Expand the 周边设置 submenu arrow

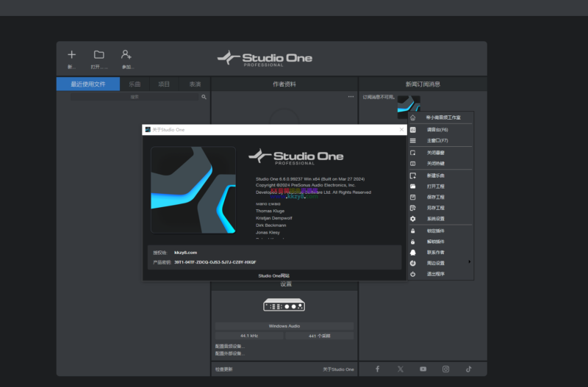point(469,262)
